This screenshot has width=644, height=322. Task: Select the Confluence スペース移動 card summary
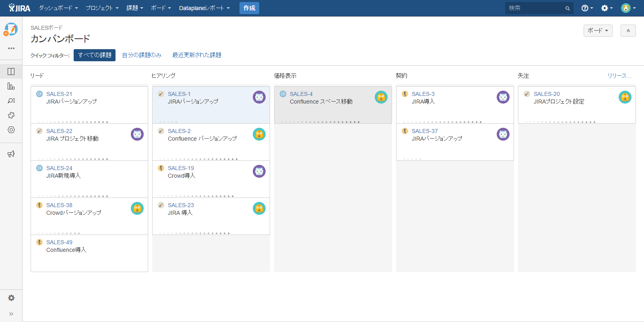(x=321, y=102)
